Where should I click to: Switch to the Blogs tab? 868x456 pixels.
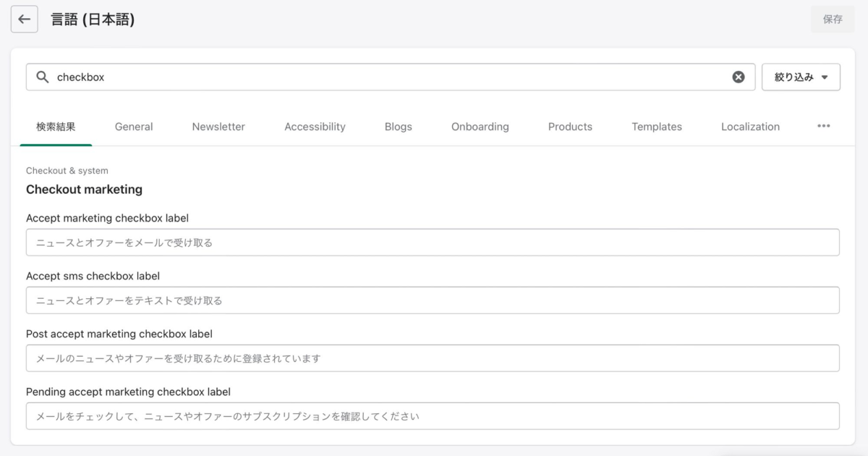pos(398,127)
